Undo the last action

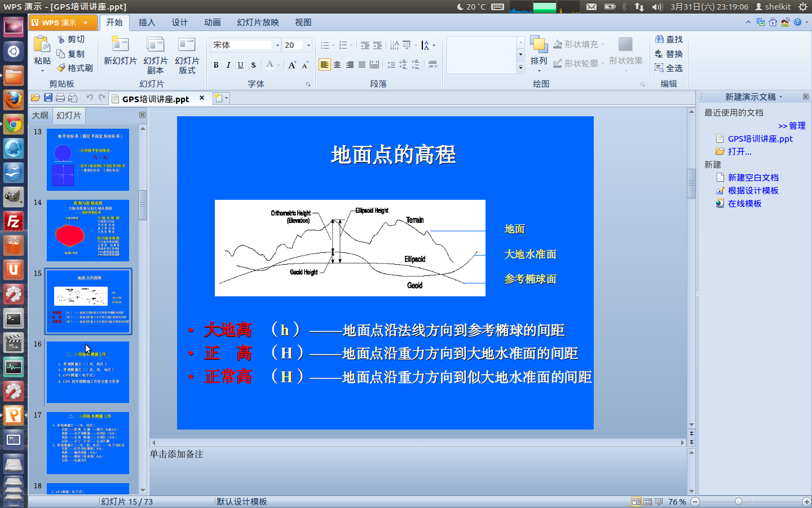tap(89, 98)
